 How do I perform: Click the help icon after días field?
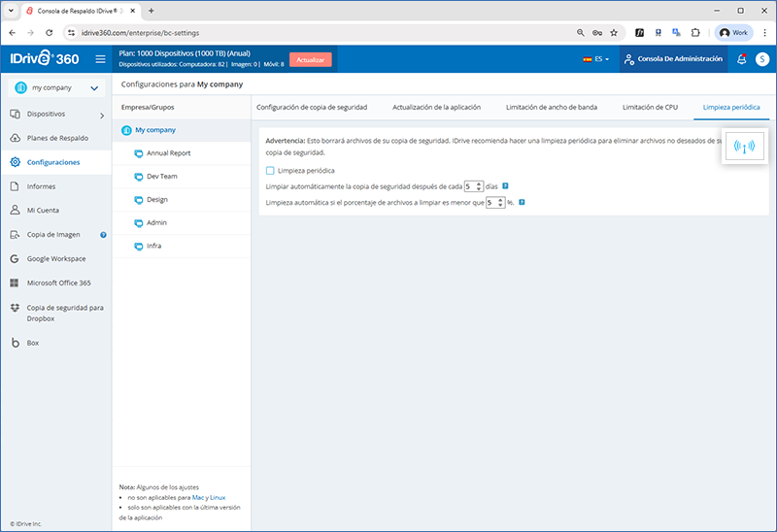(x=506, y=186)
